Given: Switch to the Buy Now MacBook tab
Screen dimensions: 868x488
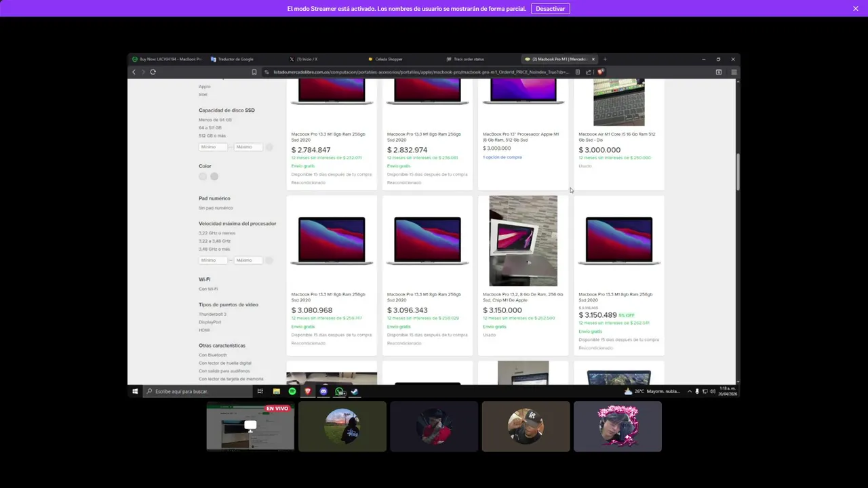Looking at the screenshot, I should pos(167,59).
